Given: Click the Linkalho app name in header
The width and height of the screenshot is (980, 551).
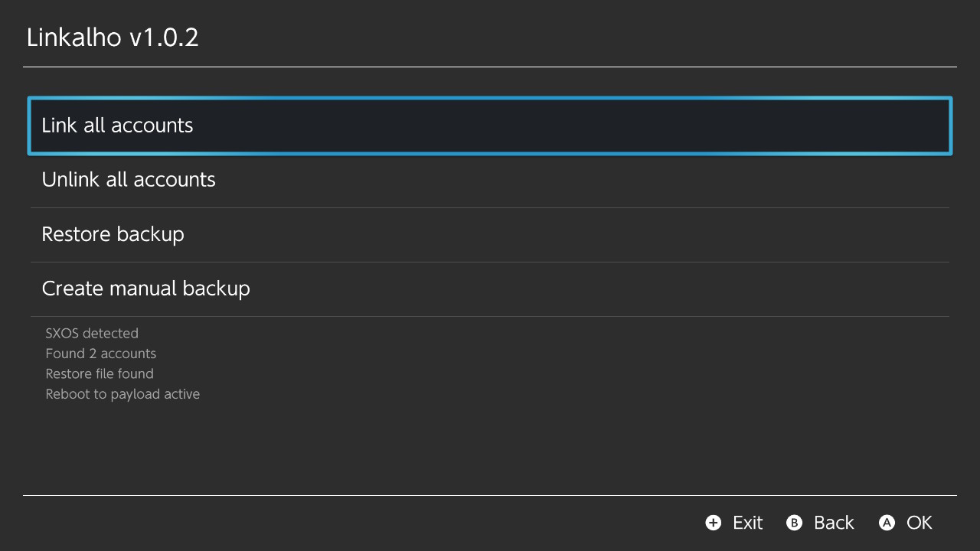Looking at the screenshot, I should pyautogui.click(x=74, y=37).
